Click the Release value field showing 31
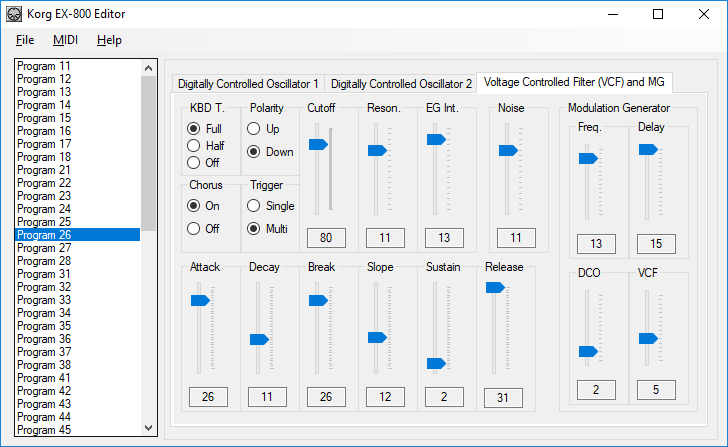Viewport: 728px width, 447px height. click(503, 398)
